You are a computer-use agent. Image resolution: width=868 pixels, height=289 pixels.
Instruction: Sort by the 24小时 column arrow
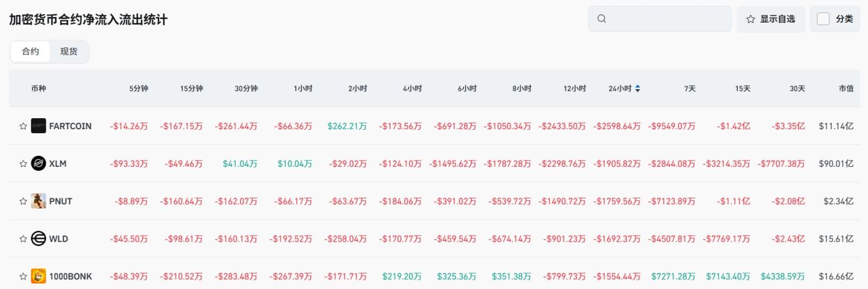(x=638, y=89)
